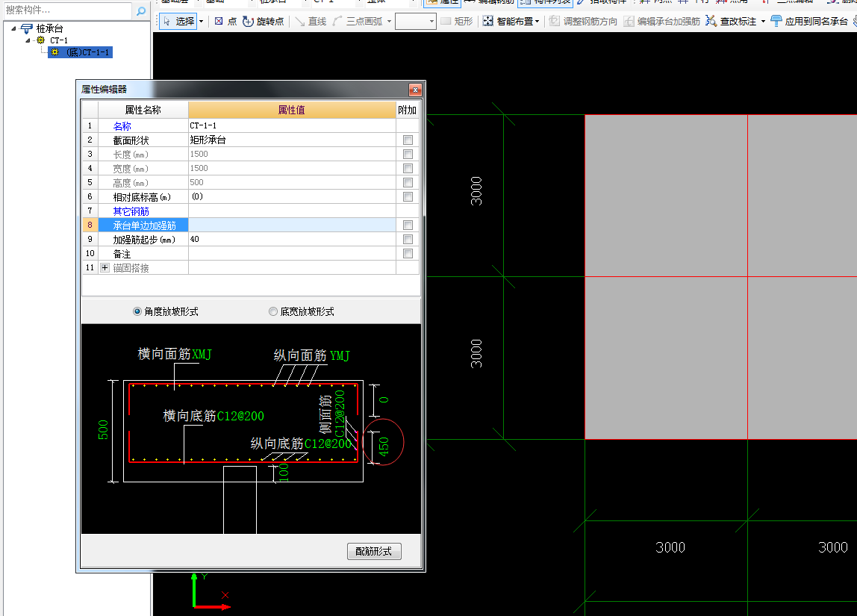The height and width of the screenshot is (616, 857).
Task: Open dropdown arrow beside 三点画弧
Action: [x=389, y=22]
